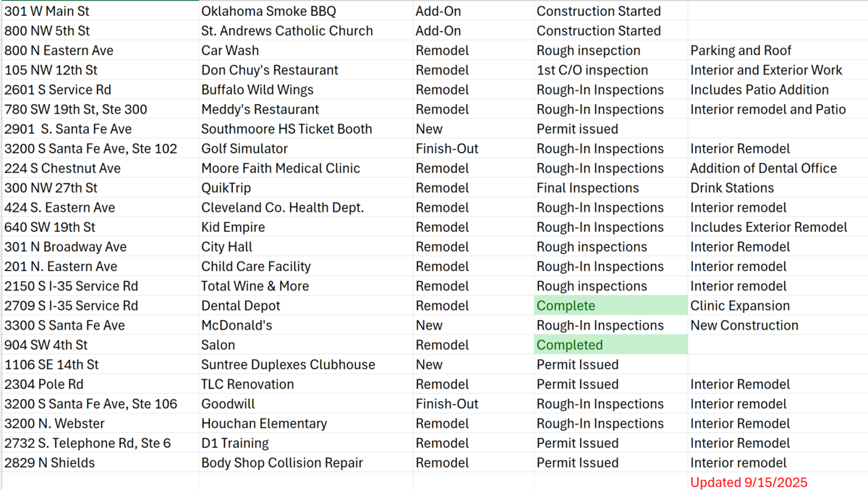
Task: Select the Golf Simulator Finish-Out cell
Action: click(474, 149)
